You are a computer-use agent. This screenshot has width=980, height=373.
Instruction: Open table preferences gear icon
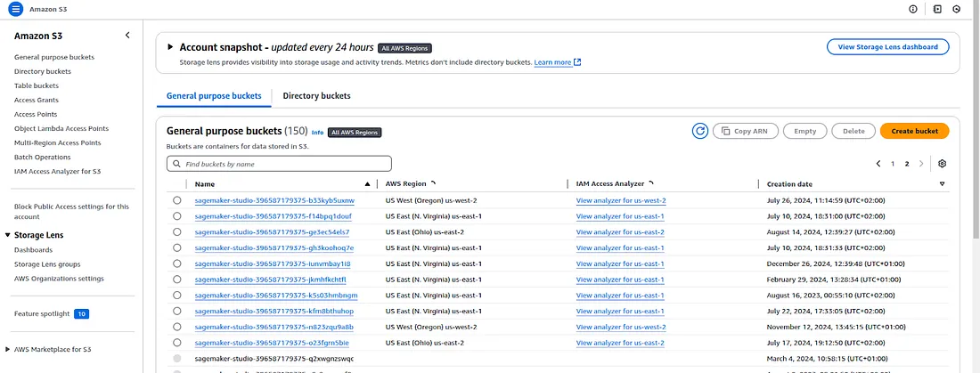click(x=942, y=164)
